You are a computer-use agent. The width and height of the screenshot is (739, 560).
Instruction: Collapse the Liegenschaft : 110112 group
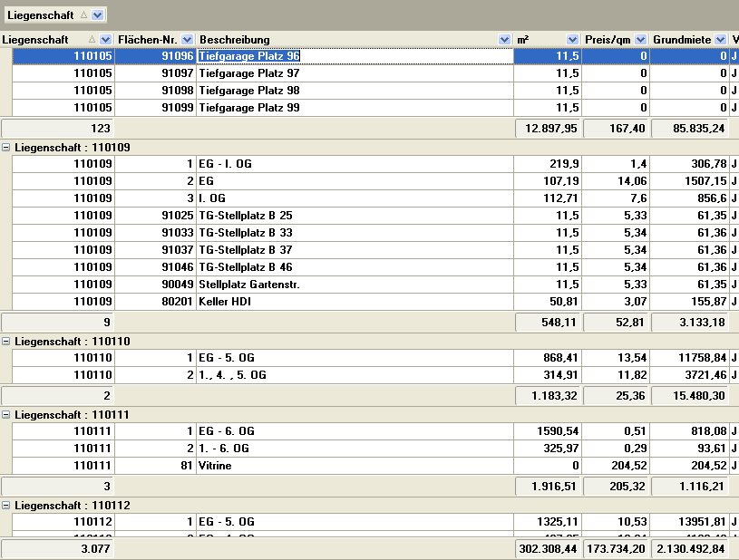[6, 505]
